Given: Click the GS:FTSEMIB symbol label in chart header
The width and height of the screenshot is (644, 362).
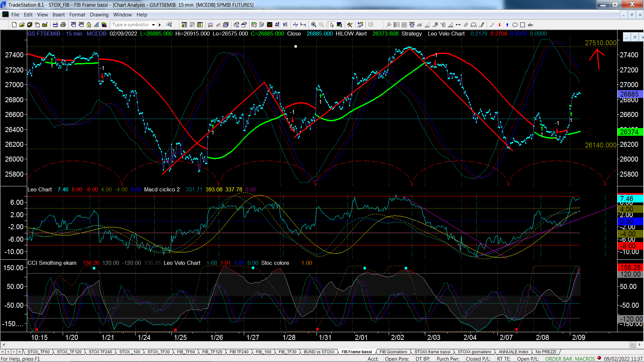Looking at the screenshot, I should pyautogui.click(x=44, y=34).
